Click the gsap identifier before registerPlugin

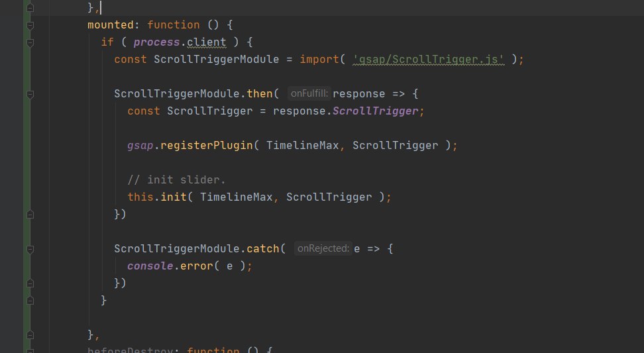(140, 146)
